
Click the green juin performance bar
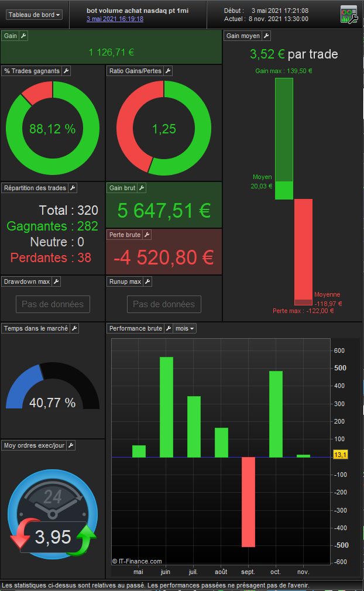166,407
